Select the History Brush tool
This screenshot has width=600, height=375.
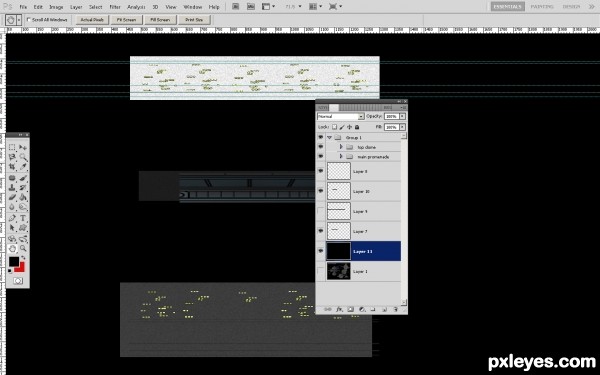[x=23, y=188]
